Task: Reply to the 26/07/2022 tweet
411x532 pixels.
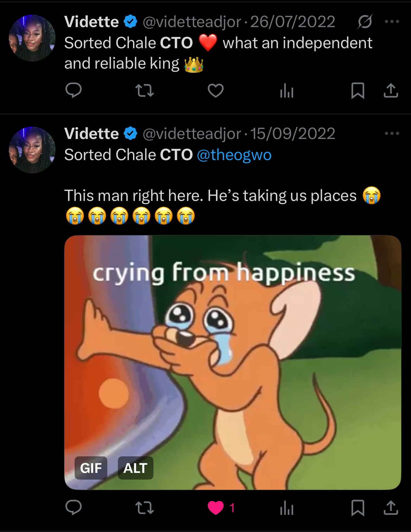Action: pos(74,91)
